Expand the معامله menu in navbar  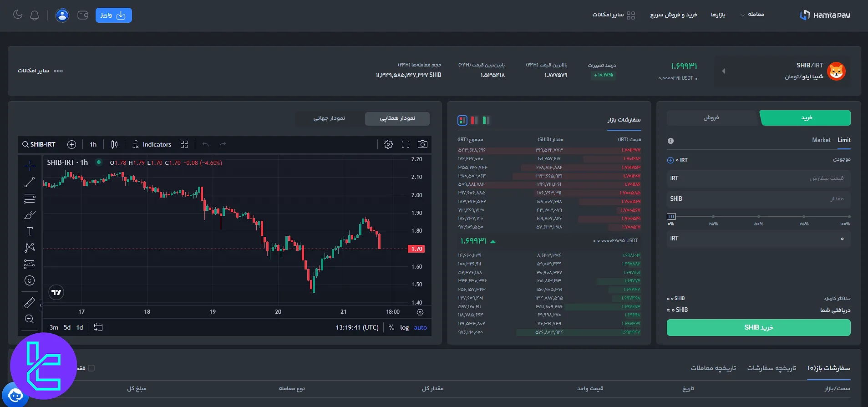[752, 15]
